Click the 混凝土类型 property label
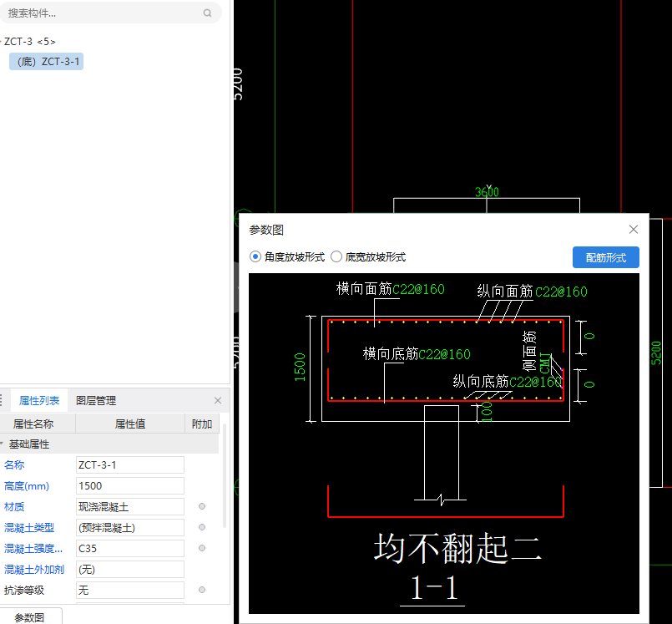The height and width of the screenshot is (624, 672). click(x=29, y=527)
